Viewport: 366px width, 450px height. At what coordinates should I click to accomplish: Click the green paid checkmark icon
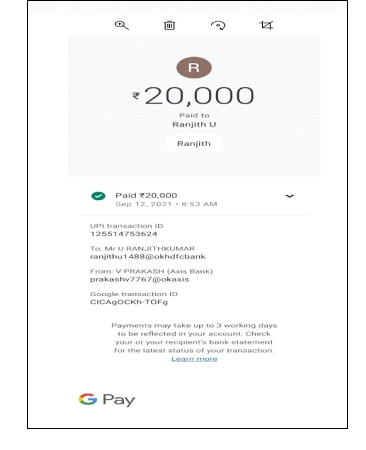[x=98, y=196]
